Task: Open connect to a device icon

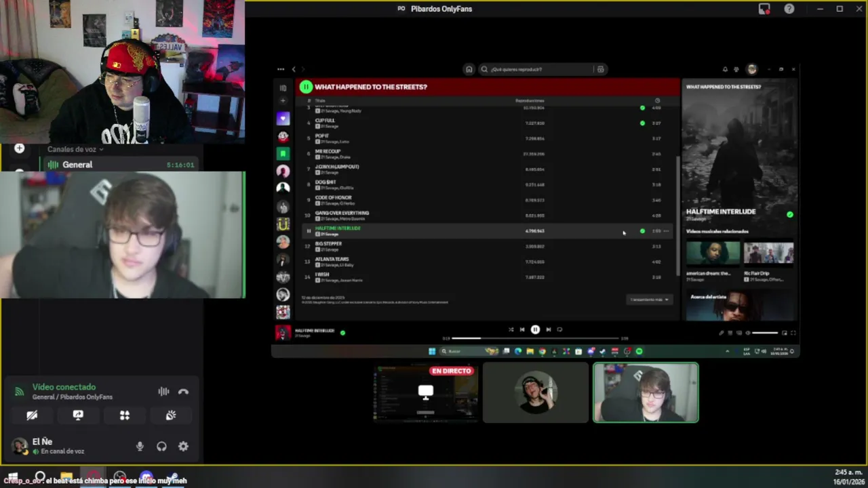Action: (x=739, y=333)
